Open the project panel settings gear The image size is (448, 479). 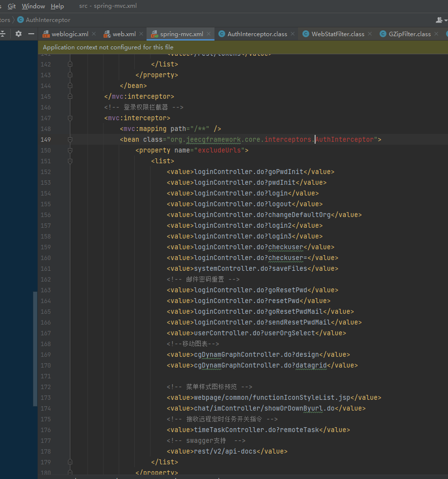pyautogui.click(x=19, y=34)
